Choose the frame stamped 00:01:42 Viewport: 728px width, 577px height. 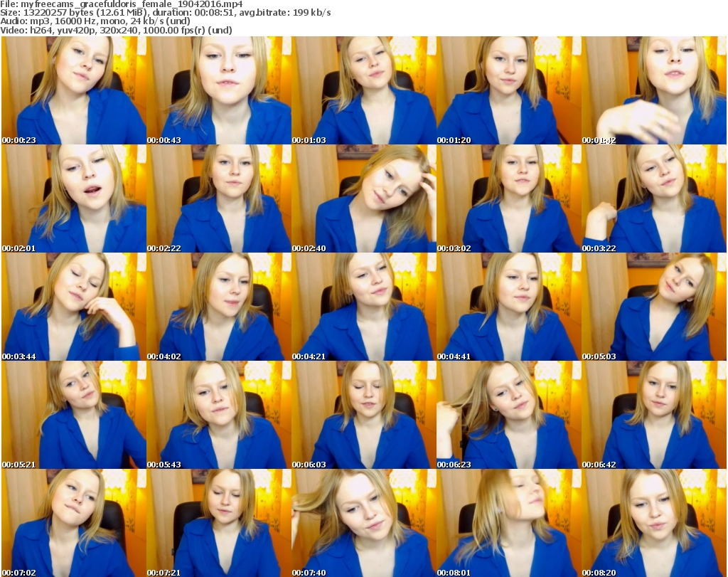click(x=654, y=90)
